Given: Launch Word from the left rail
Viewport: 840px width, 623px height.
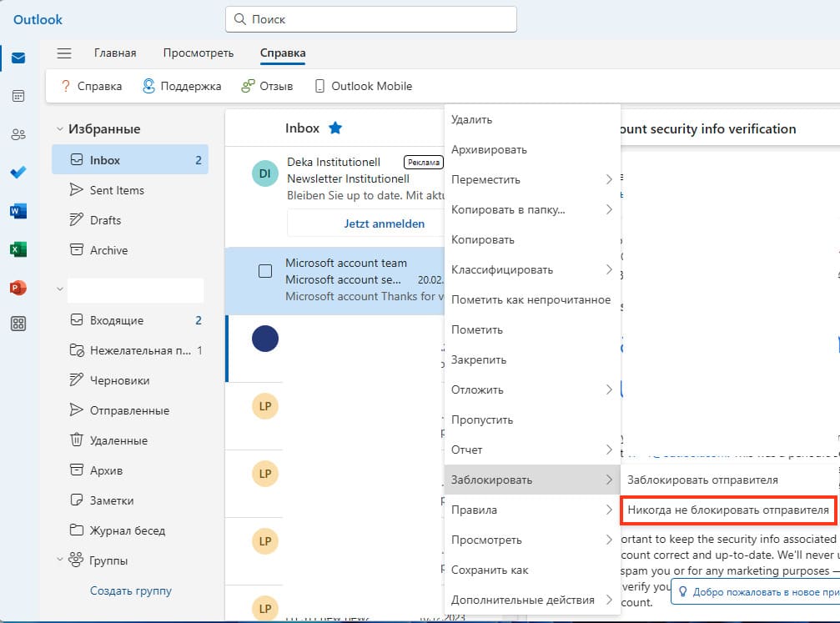Looking at the screenshot, I should pyautogui.click(x=18, y=211).
